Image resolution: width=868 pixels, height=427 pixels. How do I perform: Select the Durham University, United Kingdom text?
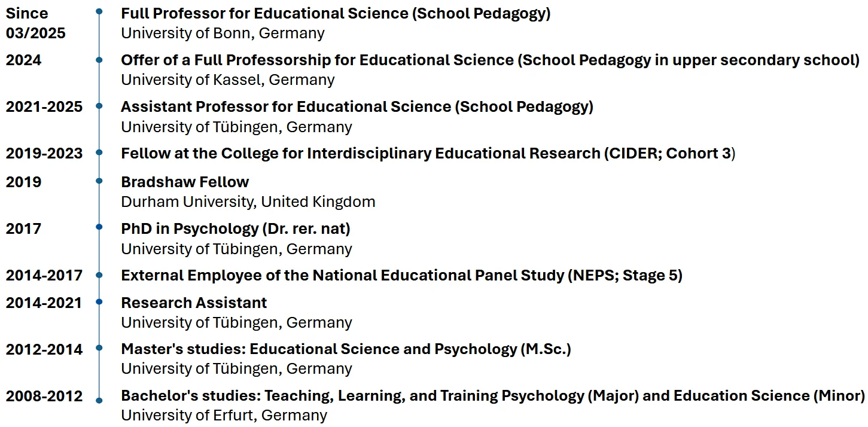pyautogui.click(x=248, y=202)
